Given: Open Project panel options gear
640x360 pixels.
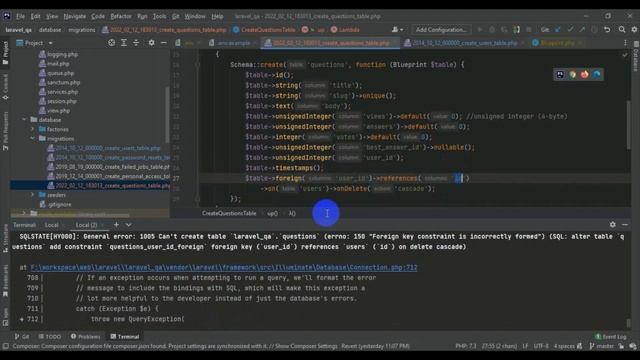Looking at the screenshot, I should coord(151,42).
